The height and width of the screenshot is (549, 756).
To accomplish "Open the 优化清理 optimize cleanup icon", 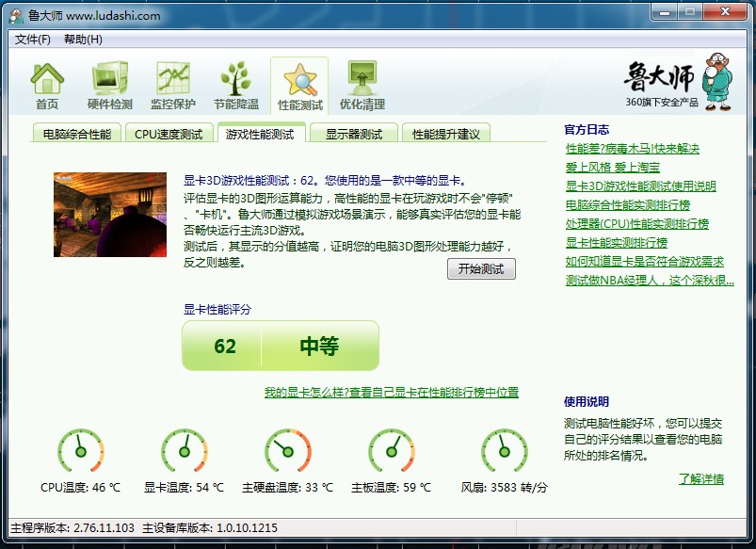I will click(x=362, y=86).
